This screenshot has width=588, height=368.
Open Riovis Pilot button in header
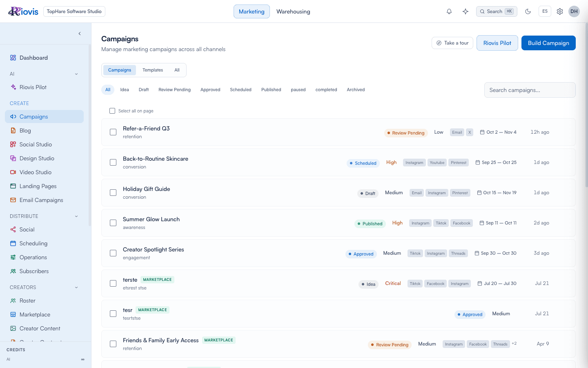click(x=497, y=43)
